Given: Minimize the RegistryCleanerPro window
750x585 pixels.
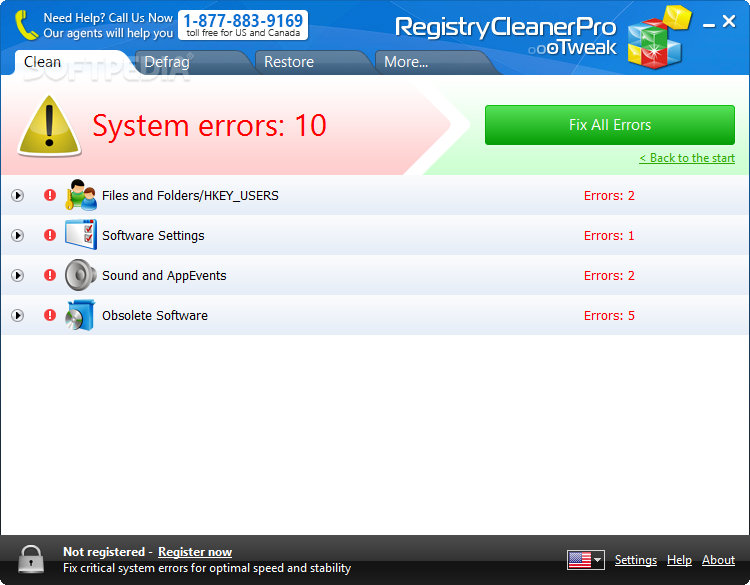Looking at the screenshot, I should [x=709, y=23].
